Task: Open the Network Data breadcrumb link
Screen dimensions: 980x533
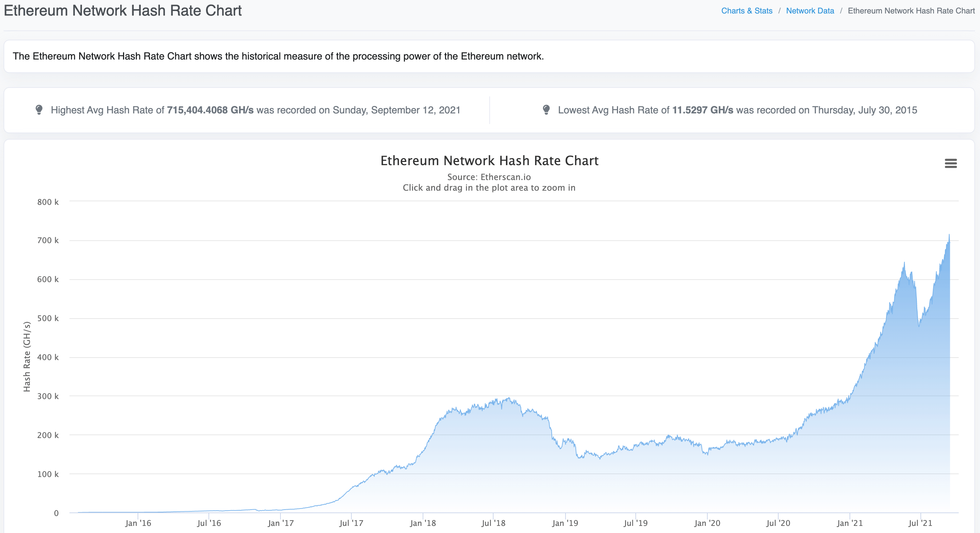Action: tap(809, 11)
